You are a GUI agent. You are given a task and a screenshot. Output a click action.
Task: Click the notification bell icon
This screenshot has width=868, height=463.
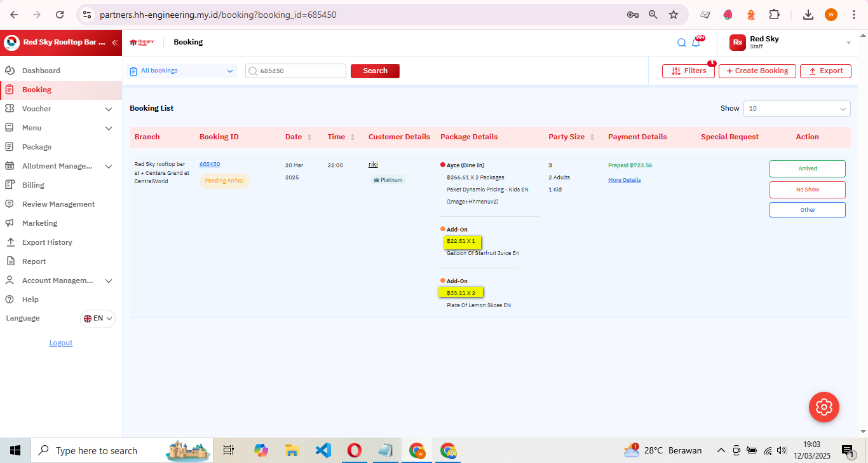696,43
